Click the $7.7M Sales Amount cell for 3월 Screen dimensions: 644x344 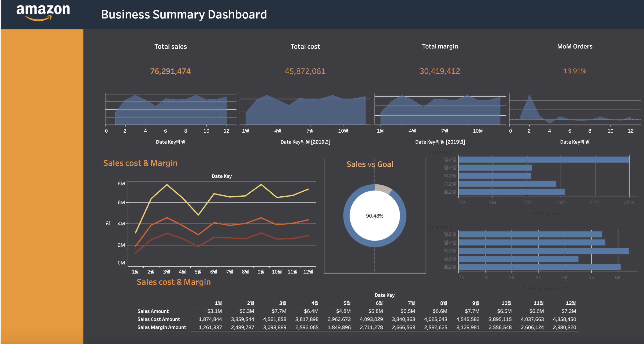click(x=279, y=311)
